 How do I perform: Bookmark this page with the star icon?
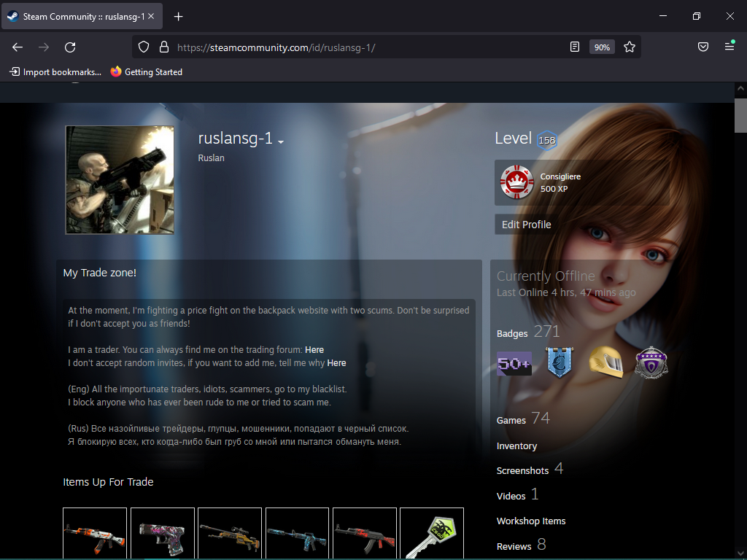[x=630, y=47]
